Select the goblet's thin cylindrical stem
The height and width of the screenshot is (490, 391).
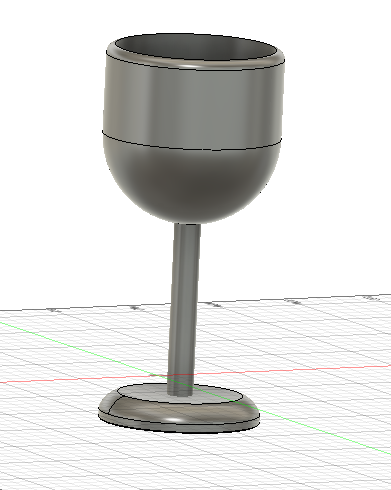click(x=184, y=310)
